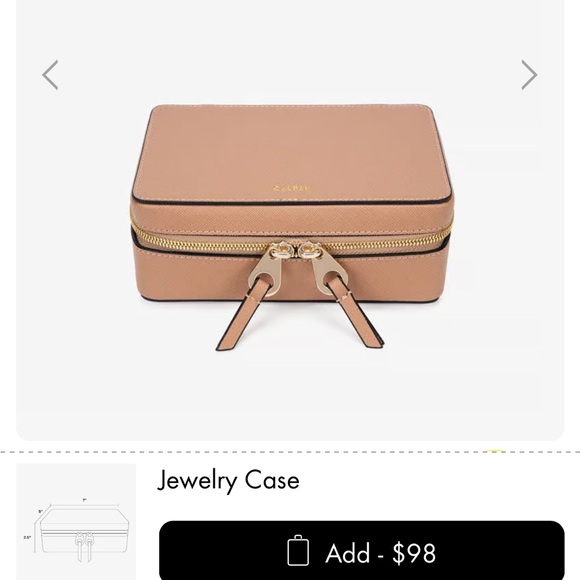Screen dimensions: 580x580
Task: Go to the previous product photo
Action: coord(50,75)
